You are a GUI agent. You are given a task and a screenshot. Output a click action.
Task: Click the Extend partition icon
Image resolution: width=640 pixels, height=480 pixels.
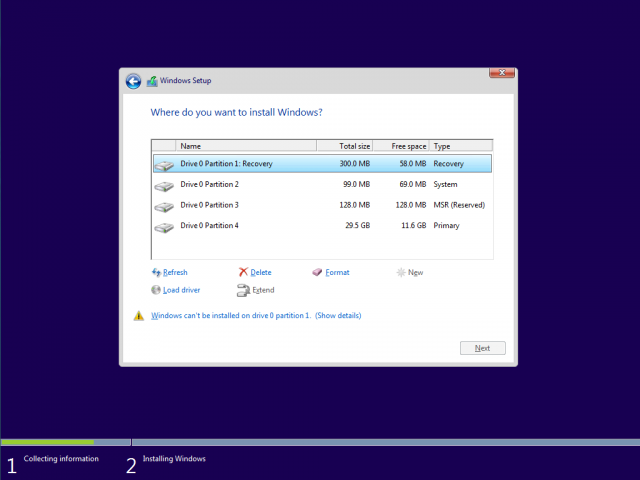243,290
